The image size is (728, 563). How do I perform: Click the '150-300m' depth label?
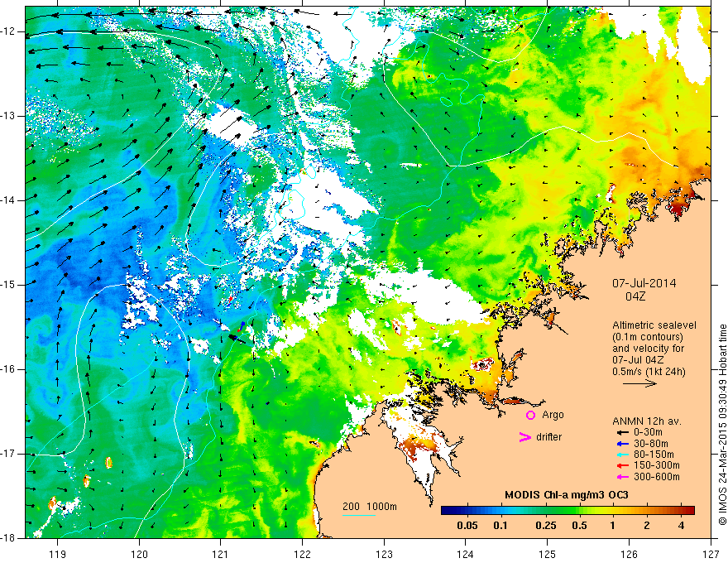pos(657,465)
